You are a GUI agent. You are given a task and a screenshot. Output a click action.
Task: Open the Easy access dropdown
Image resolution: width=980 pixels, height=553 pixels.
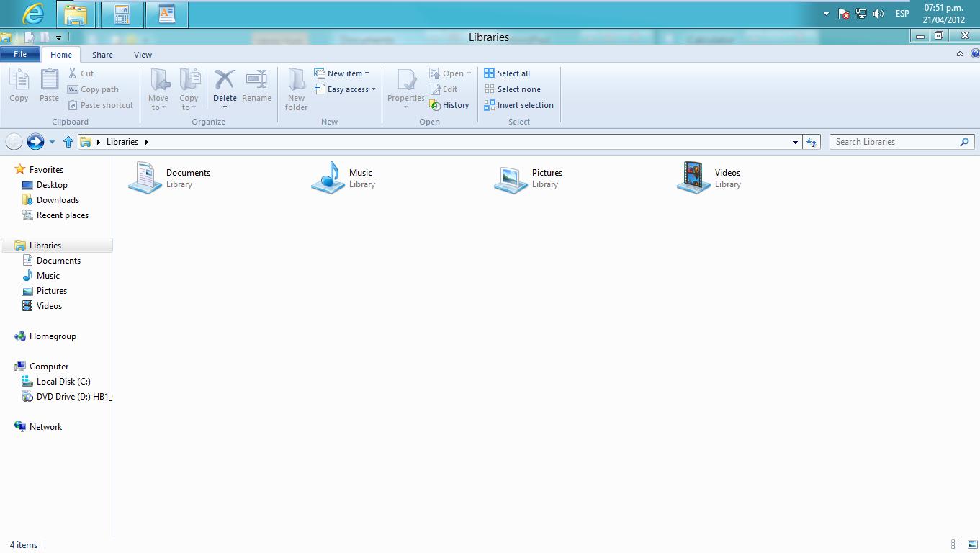(x=373, y=89)
